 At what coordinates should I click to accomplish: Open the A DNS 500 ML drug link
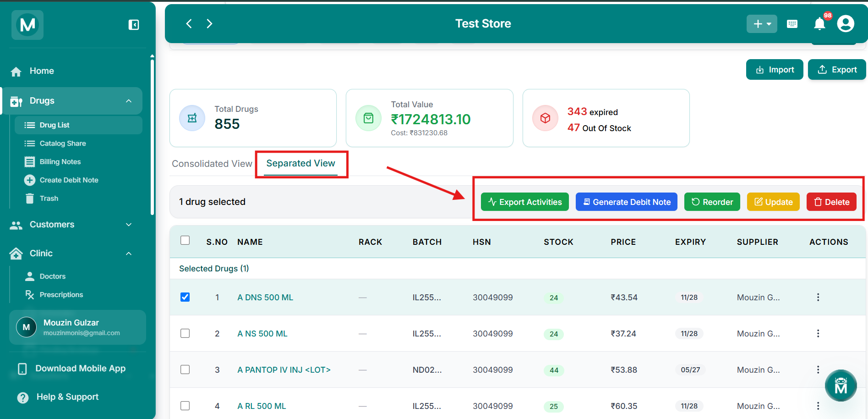(265, 298)
